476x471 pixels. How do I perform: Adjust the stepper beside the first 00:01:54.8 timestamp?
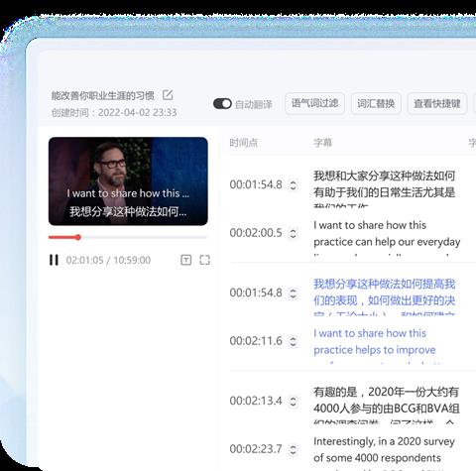click(x=293, y=184)
